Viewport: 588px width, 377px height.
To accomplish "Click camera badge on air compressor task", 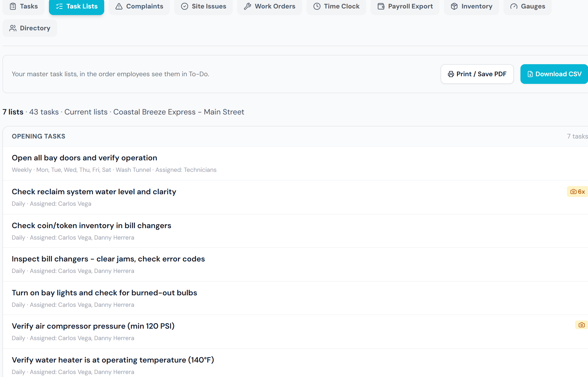I will point(581,325).
